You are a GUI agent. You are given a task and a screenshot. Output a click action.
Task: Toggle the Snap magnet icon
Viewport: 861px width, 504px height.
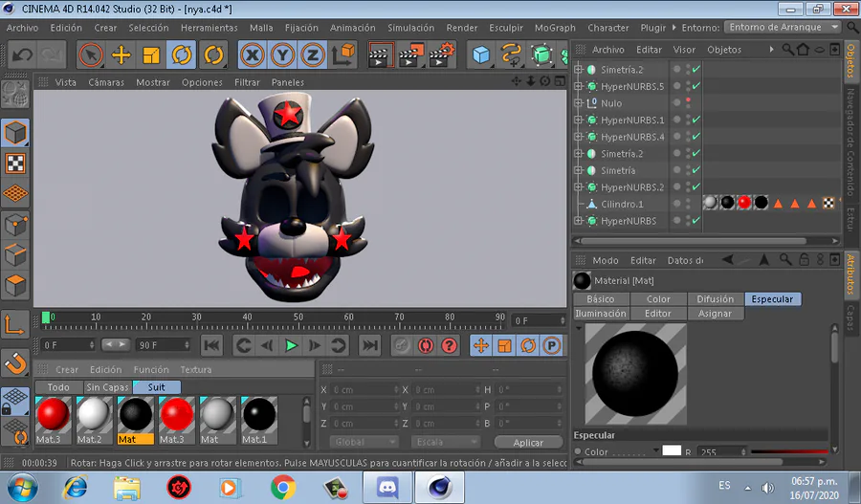15,363
